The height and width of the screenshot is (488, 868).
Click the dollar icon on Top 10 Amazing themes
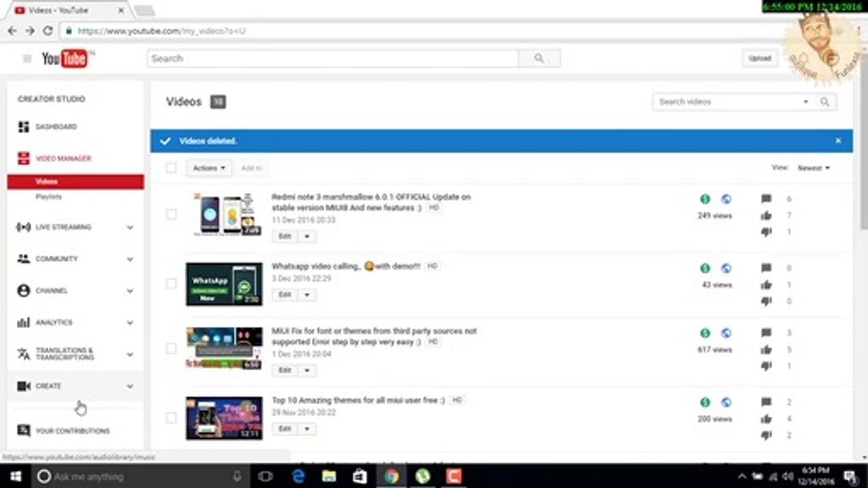click(x=705, y=403)
